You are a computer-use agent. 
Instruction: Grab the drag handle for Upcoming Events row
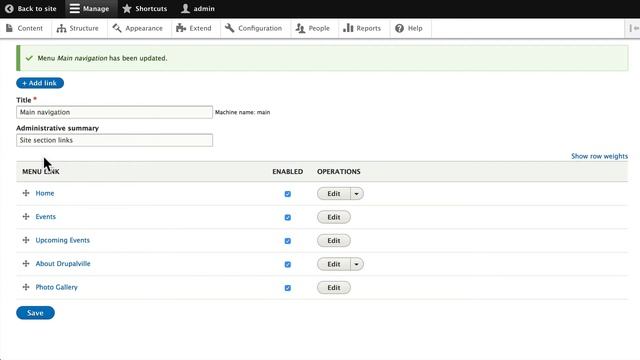point(26,240)
